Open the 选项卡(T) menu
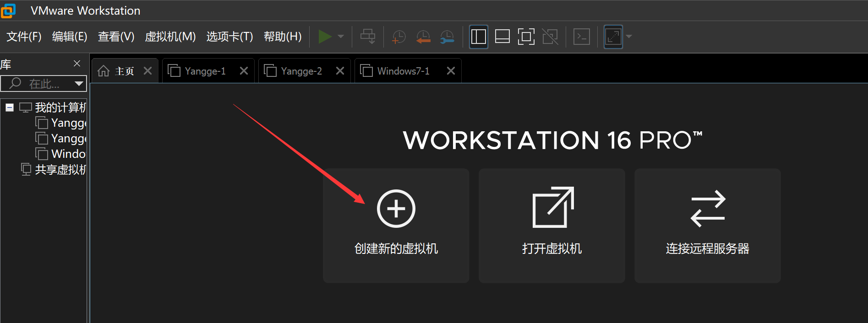The height and width of the screenshot is (323, 868). [229, 37]
